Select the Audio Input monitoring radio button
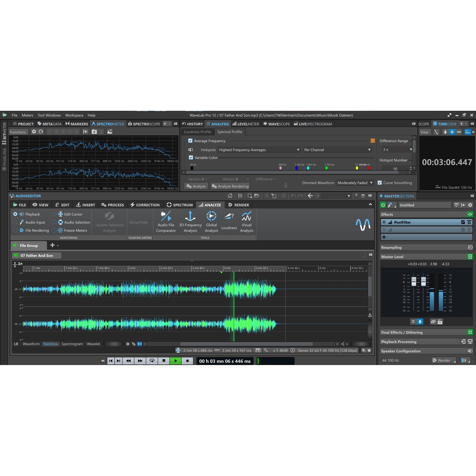476x476 pixels. pos(15,222)
